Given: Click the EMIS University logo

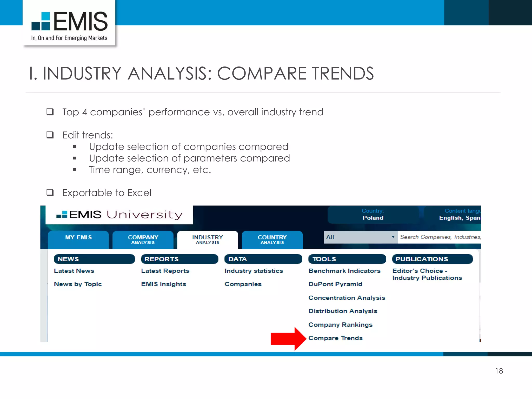Looking at the screenshot, I should 119,215.
